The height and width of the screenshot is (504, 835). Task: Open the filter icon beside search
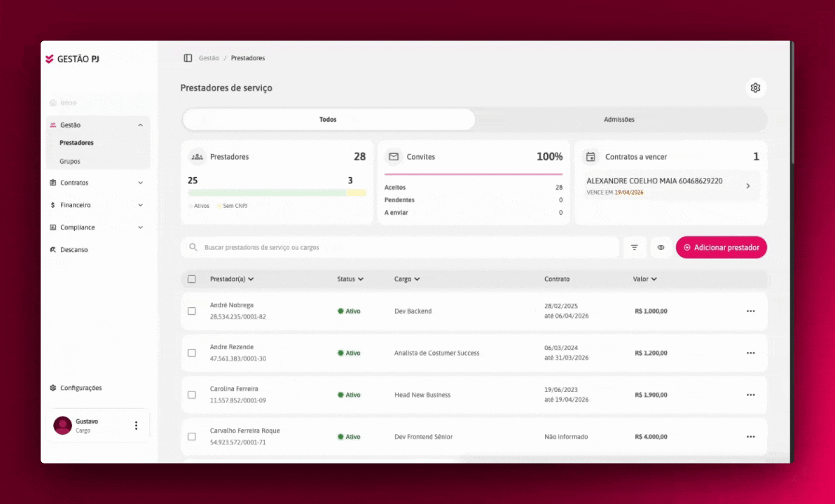tap(634, 248)
